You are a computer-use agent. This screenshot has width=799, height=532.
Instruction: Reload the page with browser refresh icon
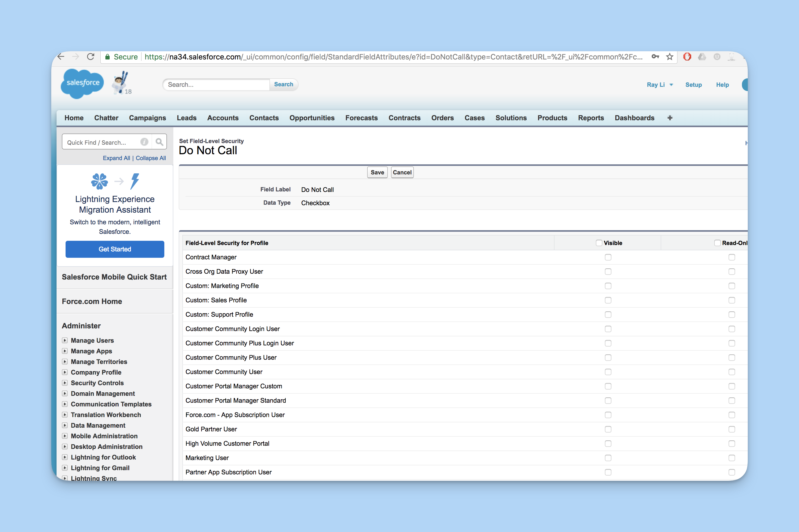[x=90, y=57]
